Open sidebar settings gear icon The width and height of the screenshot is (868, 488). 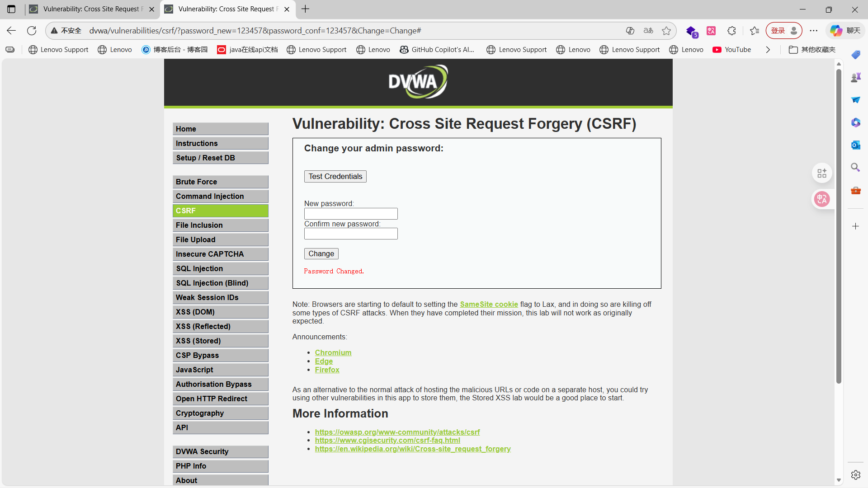[x=855, y=475]
